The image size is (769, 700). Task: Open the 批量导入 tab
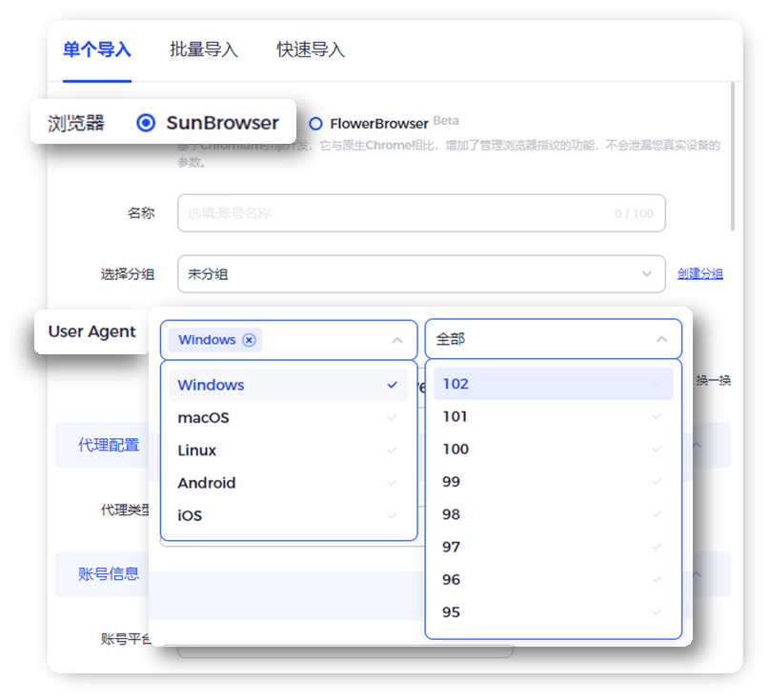(x=204, y=50)
